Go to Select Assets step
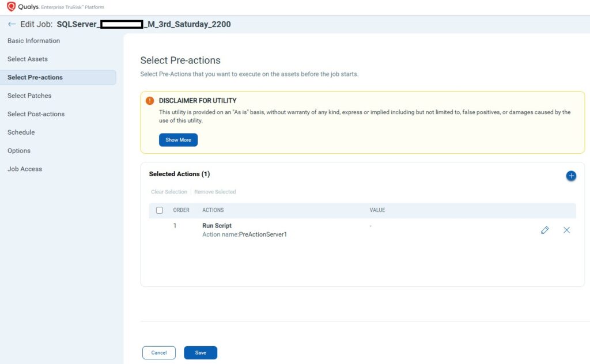 (28, 59)
